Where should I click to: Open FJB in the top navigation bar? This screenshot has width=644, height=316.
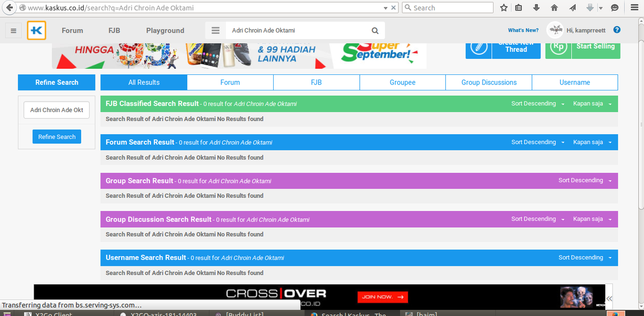(114, 31)
